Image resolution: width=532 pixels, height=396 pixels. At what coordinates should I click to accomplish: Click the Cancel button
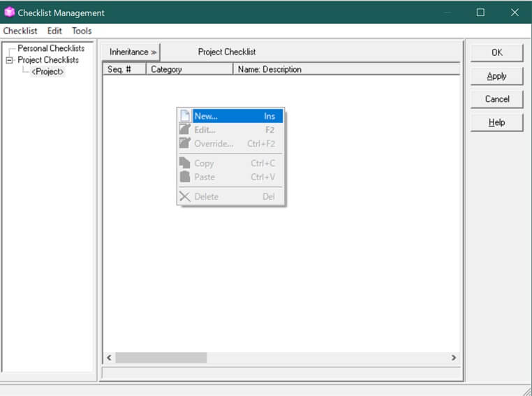496,99
